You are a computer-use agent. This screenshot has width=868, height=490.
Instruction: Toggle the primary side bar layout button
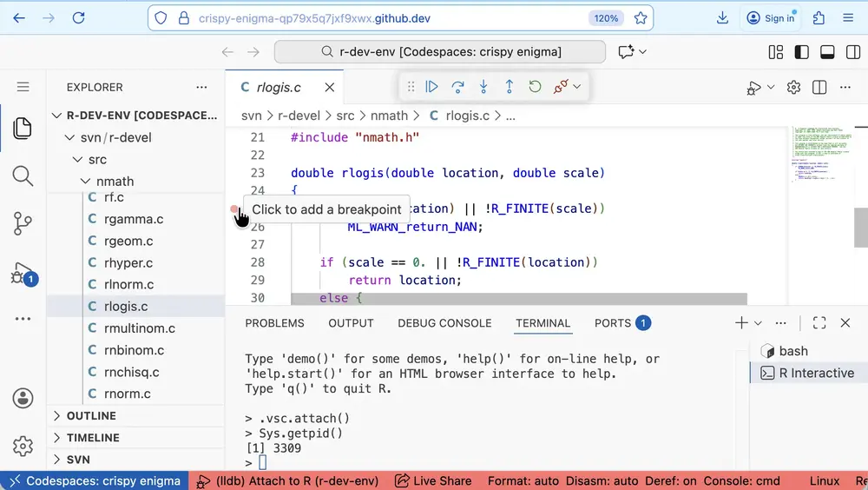point(802,52)
